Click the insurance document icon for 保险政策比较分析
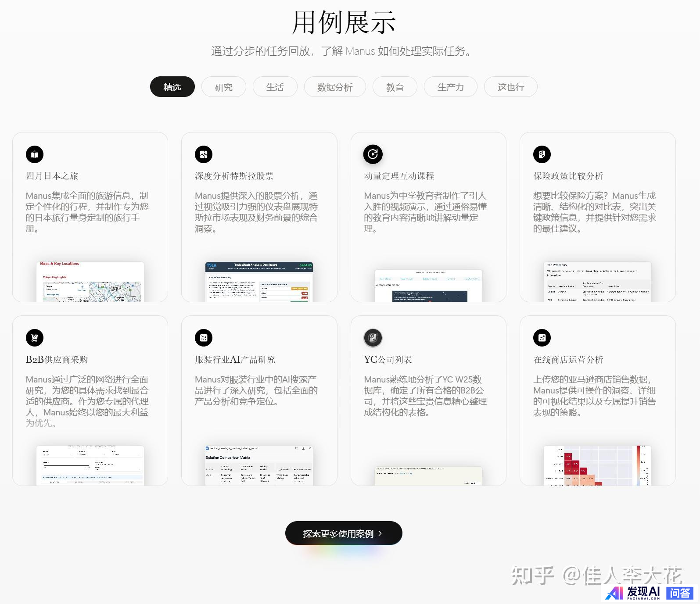This screenshot has width=700, height=604. tap(542, 154)
